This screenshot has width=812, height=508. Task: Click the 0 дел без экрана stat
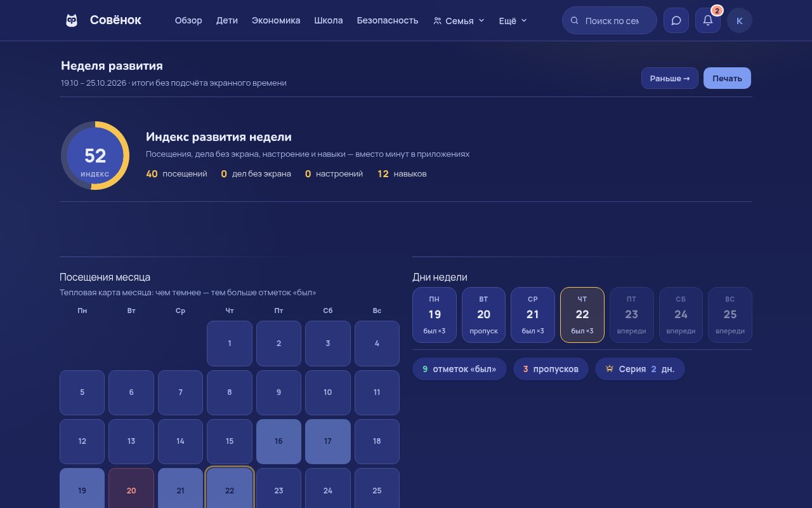coord(256,173)
